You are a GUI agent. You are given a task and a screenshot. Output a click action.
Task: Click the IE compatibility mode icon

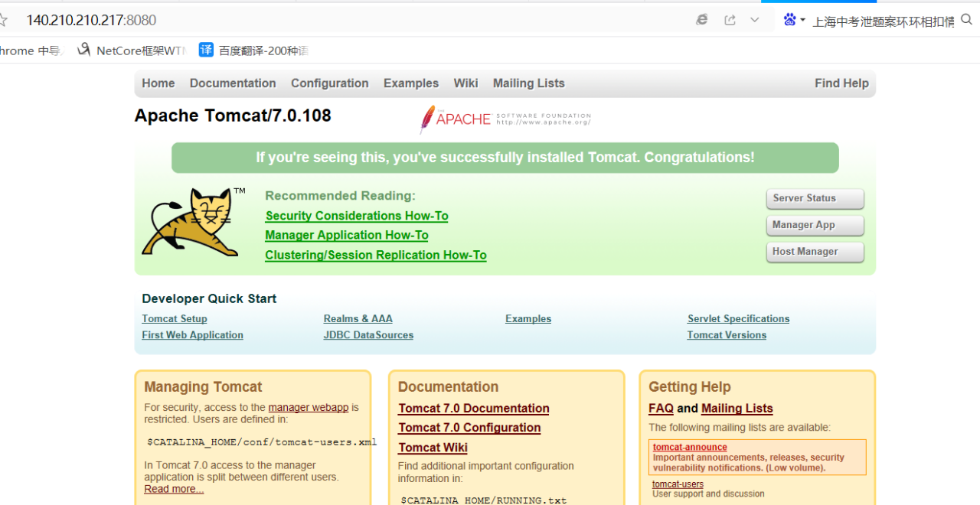(x=702, y=20)
